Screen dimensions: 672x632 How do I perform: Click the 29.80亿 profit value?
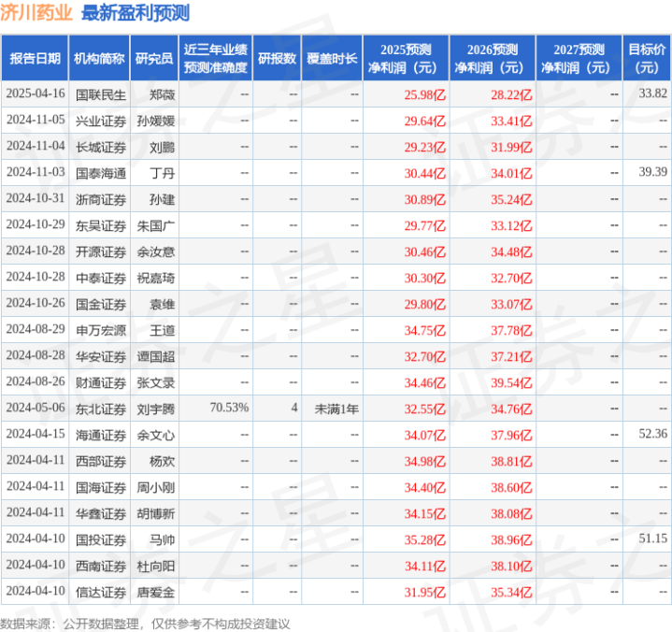424,305
